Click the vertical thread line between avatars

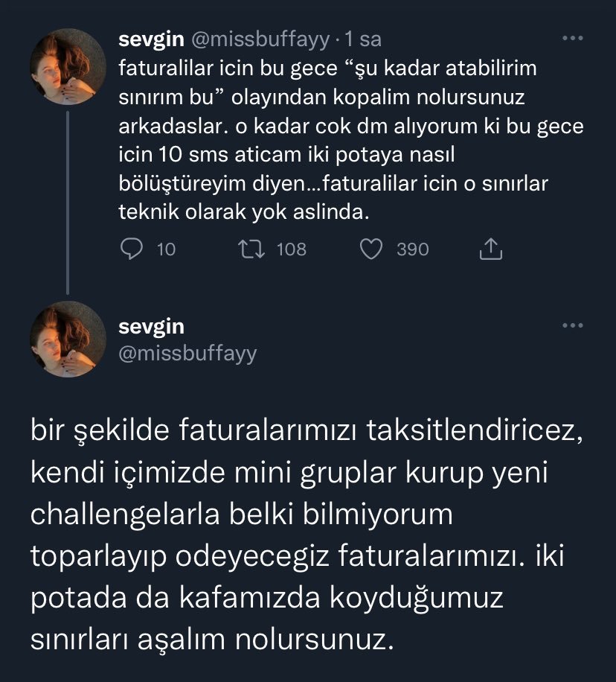[68, 201]
